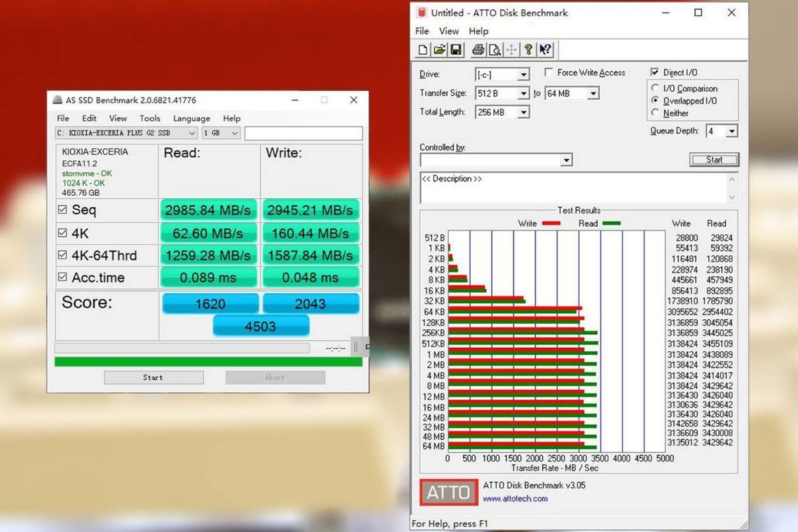Open ATTO View menu
Image resolution: width=798 pixels, height=532 pixels.
pyautogui.click(x=449, y=31)
